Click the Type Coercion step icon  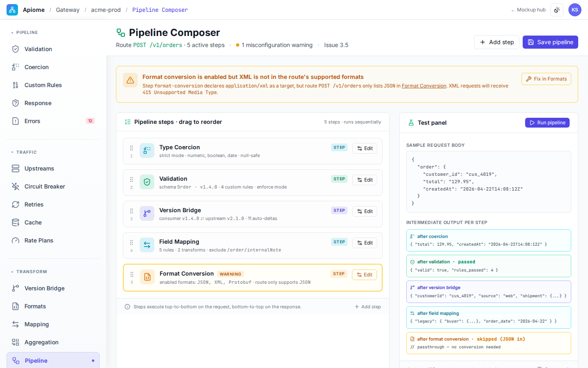click(x=147, y=150)
